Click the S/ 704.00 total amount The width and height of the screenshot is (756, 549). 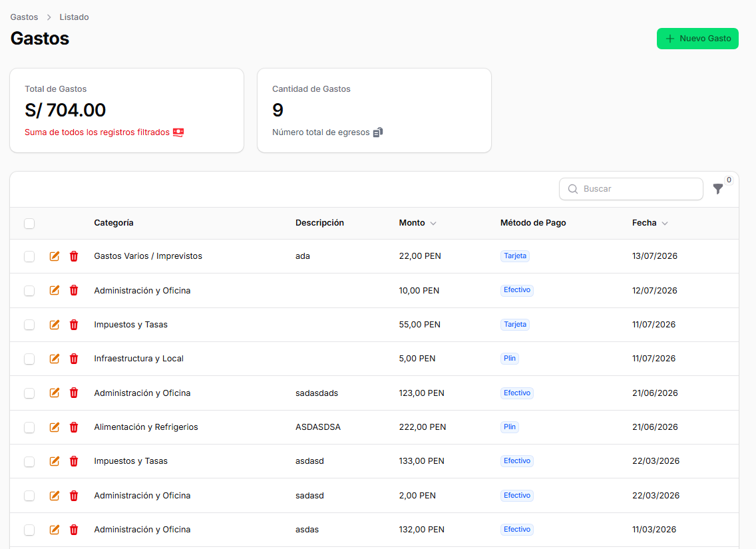[x=65, y=110]
